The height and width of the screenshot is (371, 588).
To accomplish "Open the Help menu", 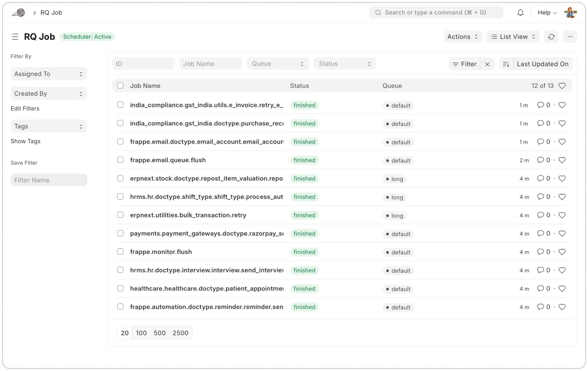I will [546, 12].
